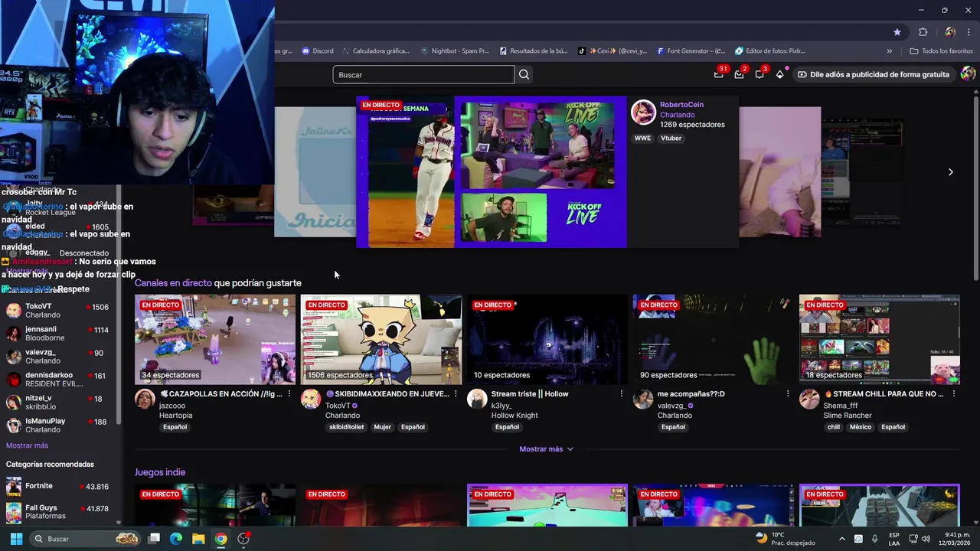
Task: Open options for CAZAPOLLAS EN ACCIÓN stream
Action: tap(289, 394)
